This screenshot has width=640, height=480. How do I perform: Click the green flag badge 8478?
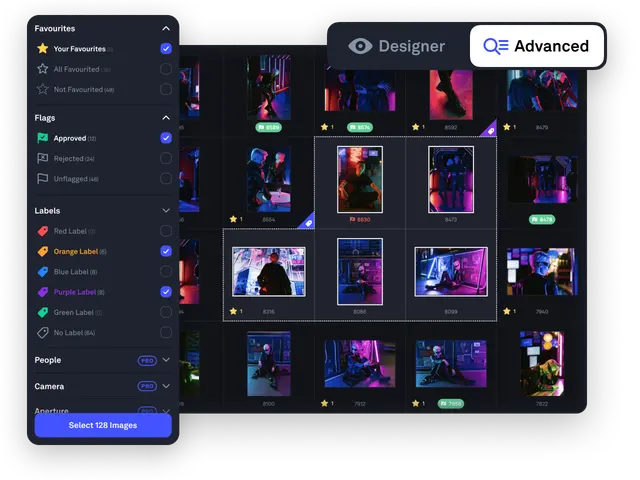(542, 220)
